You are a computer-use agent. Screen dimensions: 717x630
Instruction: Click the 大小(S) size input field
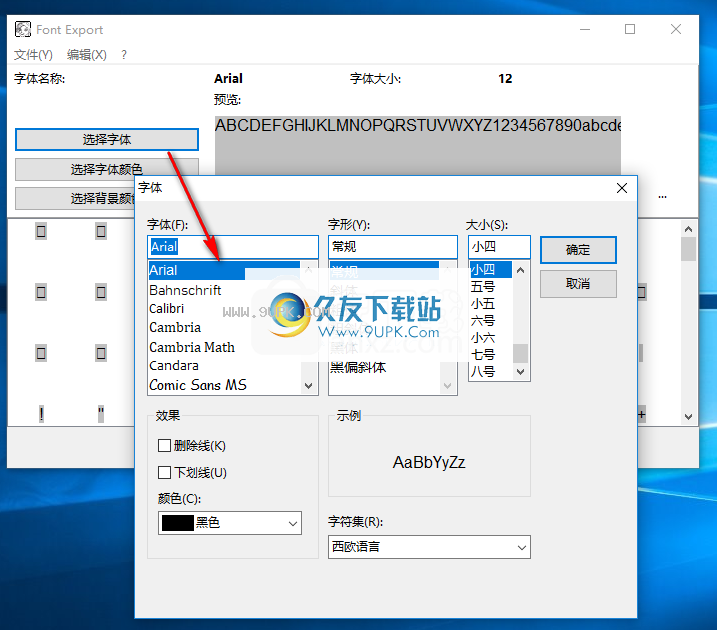tap(499, 247)
